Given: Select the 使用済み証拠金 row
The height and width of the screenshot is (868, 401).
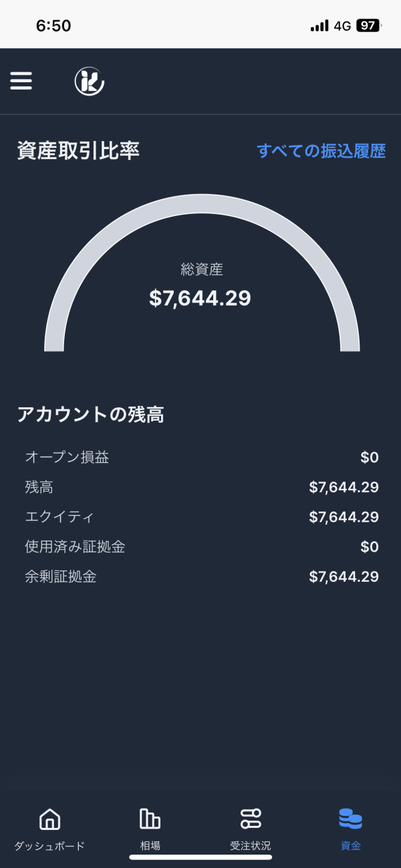Looking at the screenshot, I should (200, 547).
